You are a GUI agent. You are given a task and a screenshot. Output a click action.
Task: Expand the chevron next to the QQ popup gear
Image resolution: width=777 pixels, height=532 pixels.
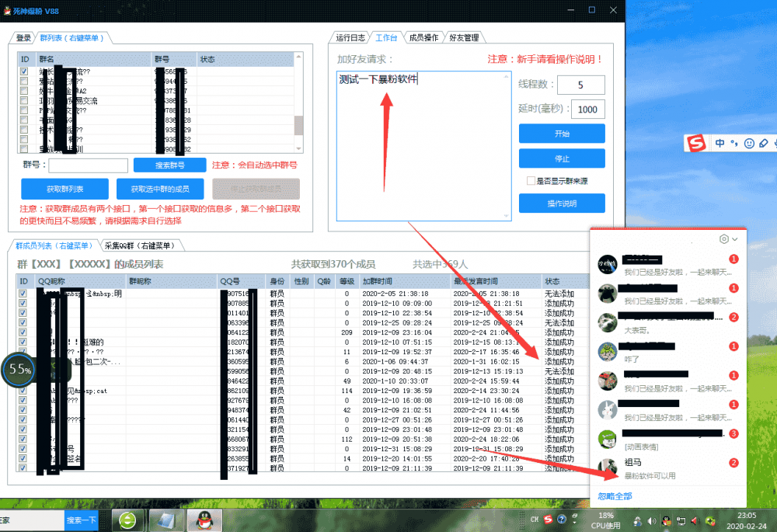(735, 239)
